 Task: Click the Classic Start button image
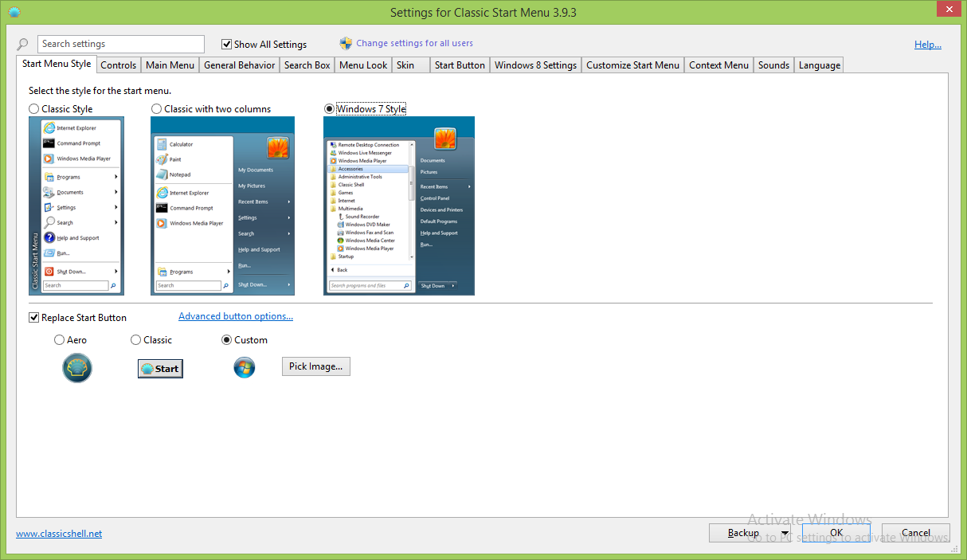tap(160, 368)
